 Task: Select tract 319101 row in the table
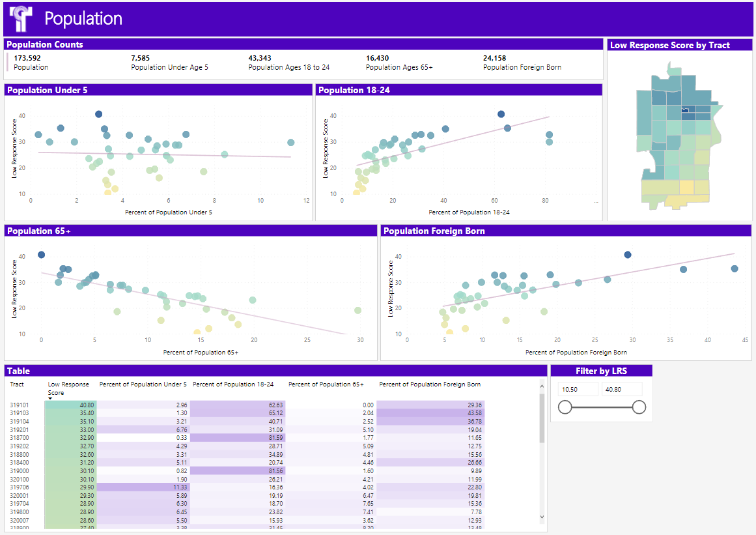(20, 405)
